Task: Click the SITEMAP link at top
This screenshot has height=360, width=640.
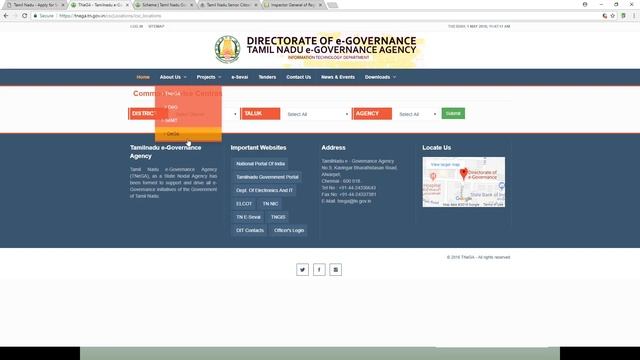Action: point(156,26)
